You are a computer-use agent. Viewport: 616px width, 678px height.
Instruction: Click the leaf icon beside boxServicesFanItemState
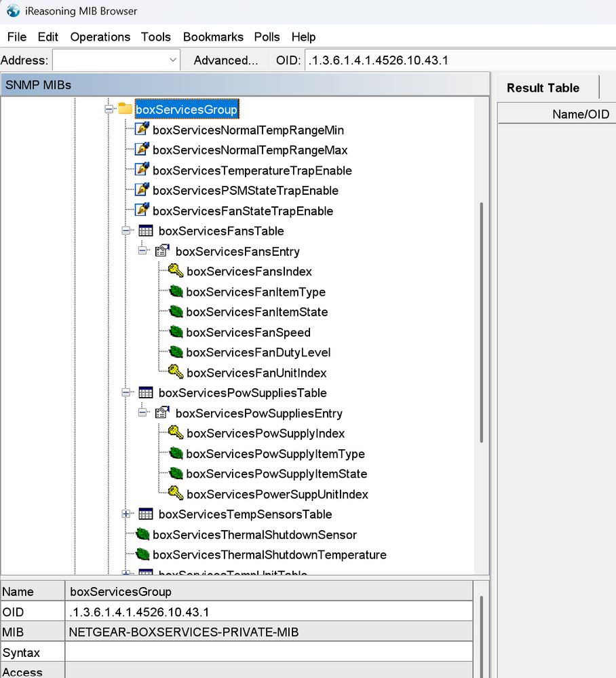click(176, 312)
